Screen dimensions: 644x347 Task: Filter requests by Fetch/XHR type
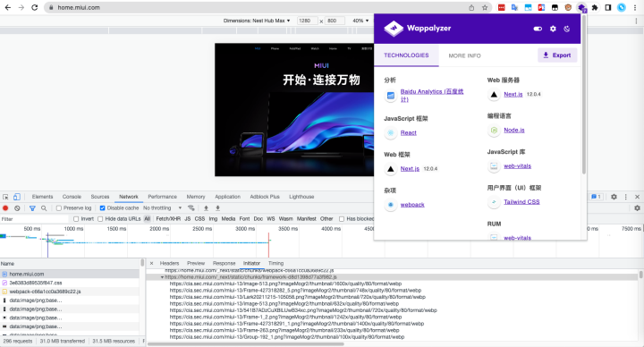(168, 219)
